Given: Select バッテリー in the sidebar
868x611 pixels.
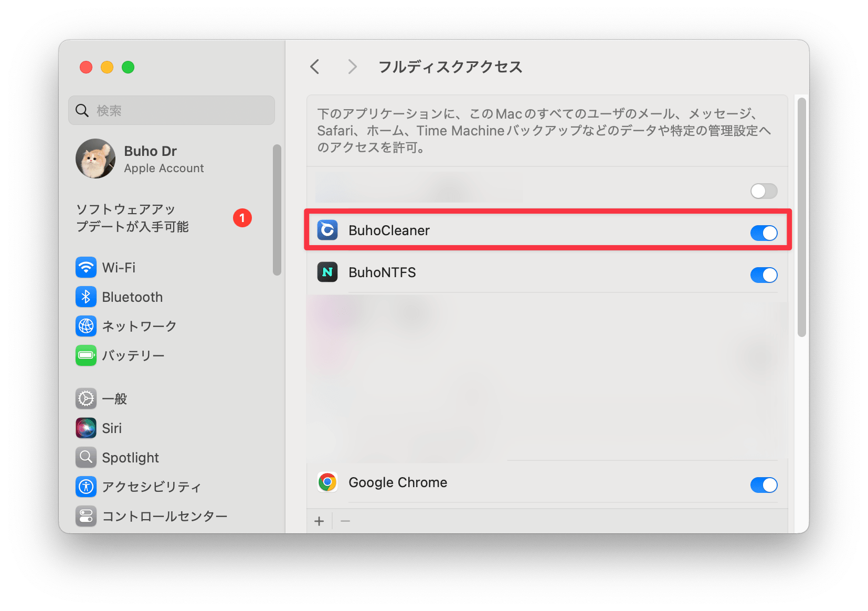Looking at the screenshot, I should click(133, 355).
